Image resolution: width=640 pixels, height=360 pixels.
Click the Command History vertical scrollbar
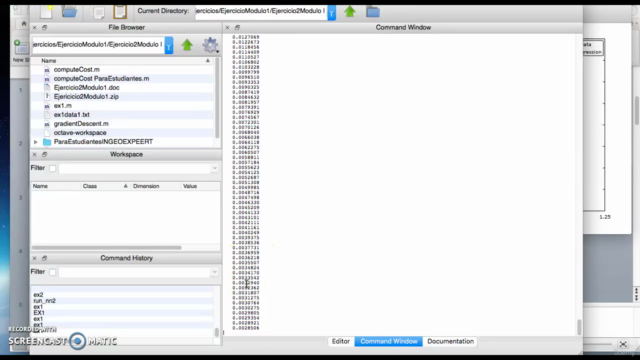tap(217, 332)
